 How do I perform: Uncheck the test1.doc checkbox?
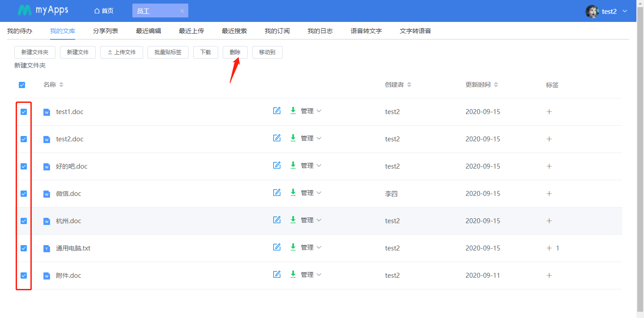24,112
